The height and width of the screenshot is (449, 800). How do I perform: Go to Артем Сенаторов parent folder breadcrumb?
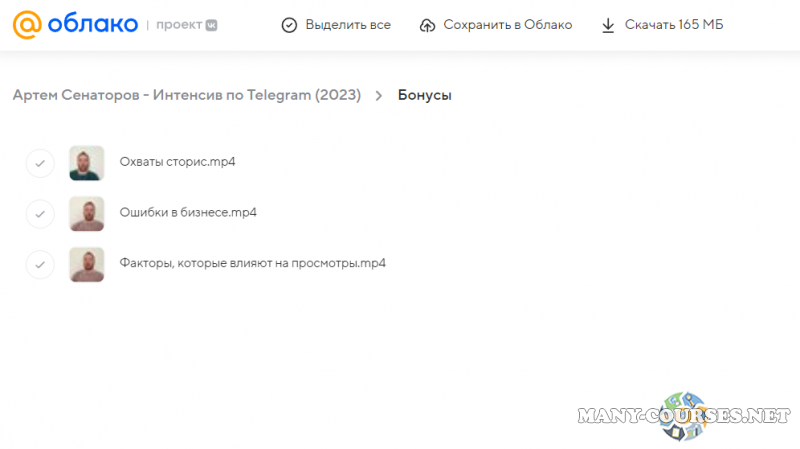click(x=187, y=96)
